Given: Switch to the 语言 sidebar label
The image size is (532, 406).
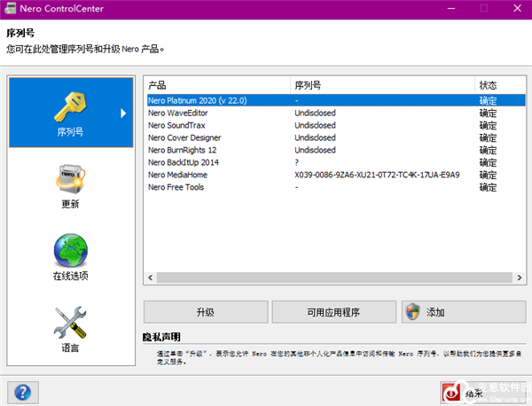Looking at the screenshot, I should pos(70,347).
